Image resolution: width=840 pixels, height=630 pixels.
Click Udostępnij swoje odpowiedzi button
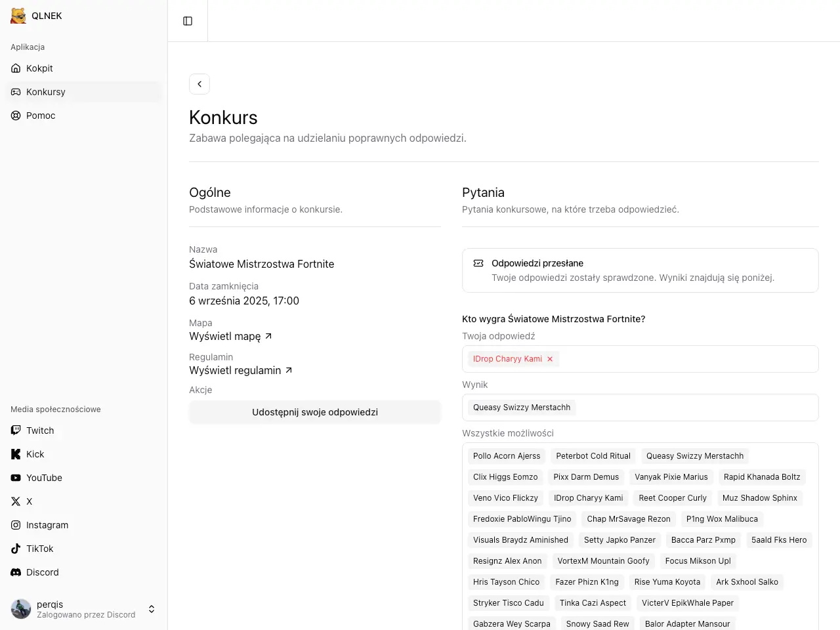click(315, 412)
